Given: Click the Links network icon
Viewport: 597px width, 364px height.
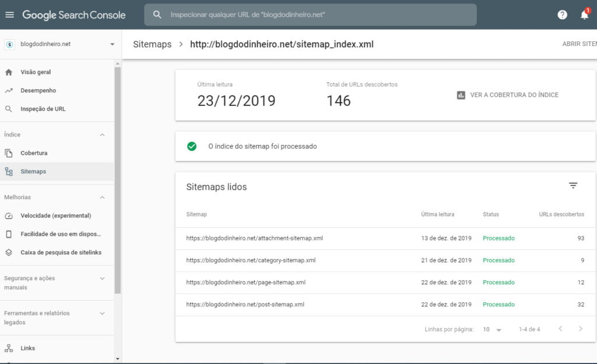Looking at the screenshot, I should pyautogui.click(x=9, y=348).
